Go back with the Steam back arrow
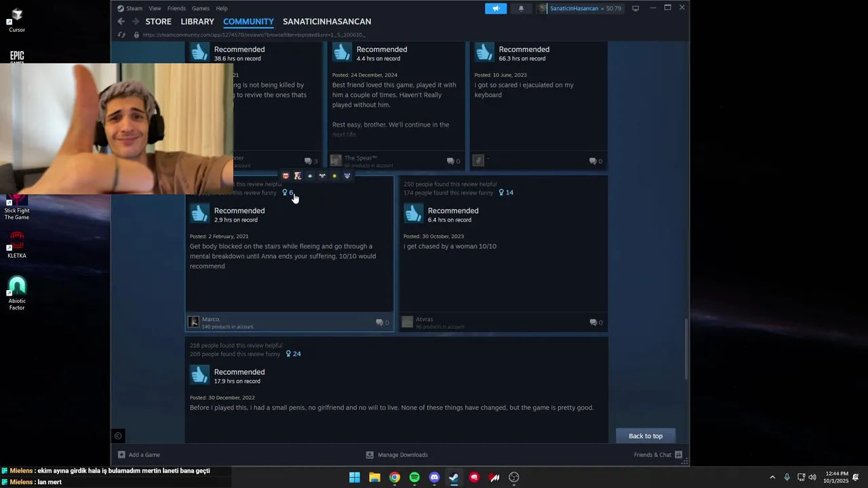868x488 pixels. 121,22
